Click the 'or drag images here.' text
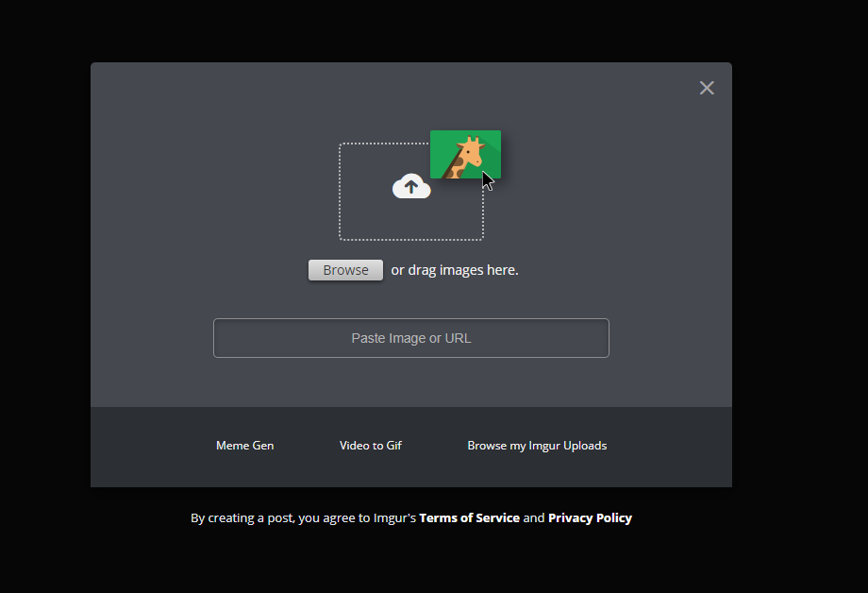The height and width of the screenshot is (593, 868). coord(455,270)
